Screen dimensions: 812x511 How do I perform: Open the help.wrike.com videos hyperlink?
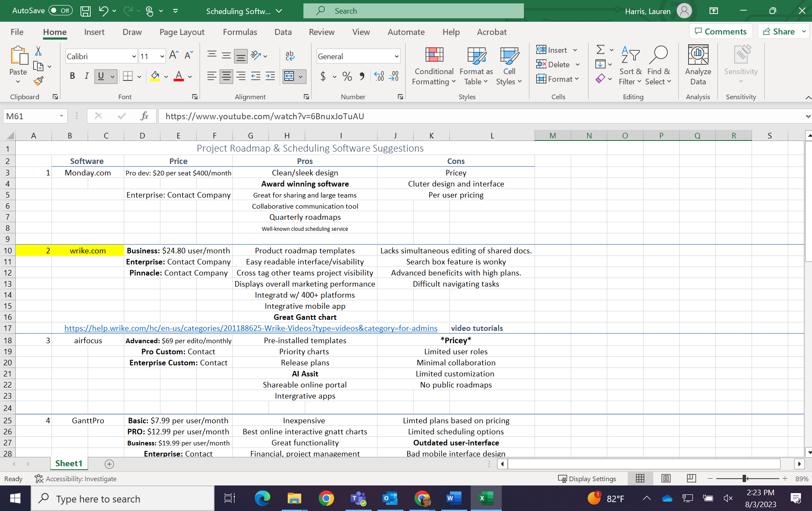tap(251, 328)
